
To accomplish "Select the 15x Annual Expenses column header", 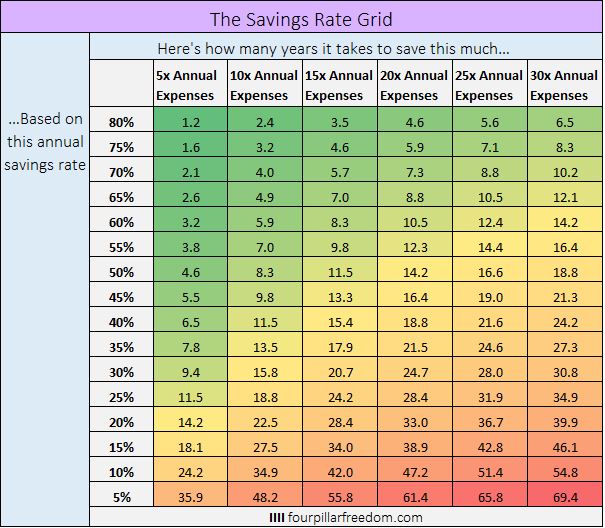I will (340, 84).
